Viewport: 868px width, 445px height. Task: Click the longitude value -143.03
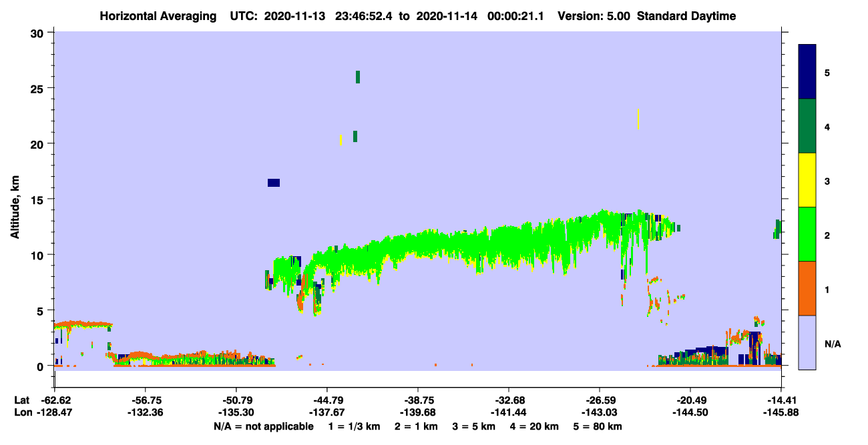click(600, 412)
